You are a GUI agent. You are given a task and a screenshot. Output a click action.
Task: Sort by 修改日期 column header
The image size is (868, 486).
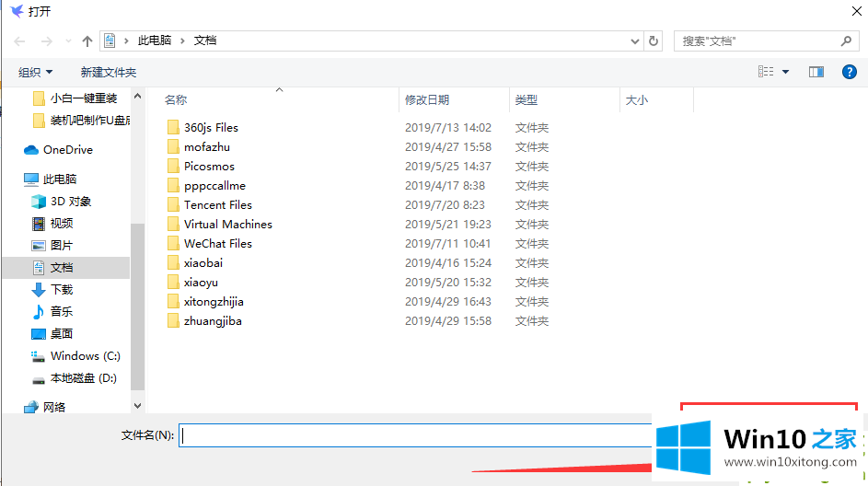pyautogui.click(x=427, y=99)
